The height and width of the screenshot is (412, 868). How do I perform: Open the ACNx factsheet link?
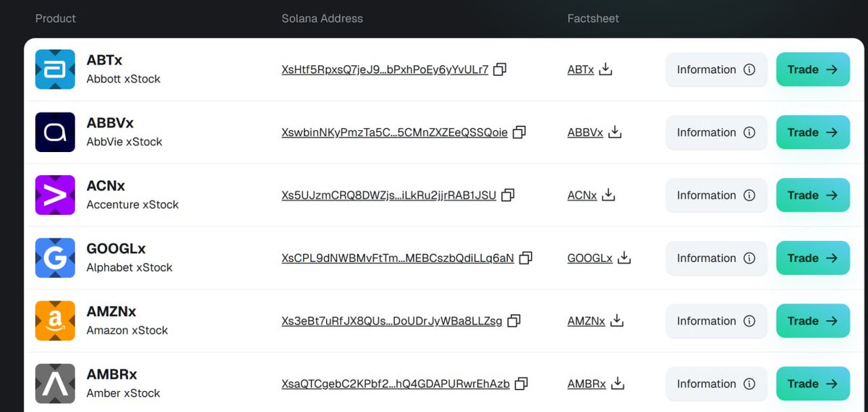582,195
